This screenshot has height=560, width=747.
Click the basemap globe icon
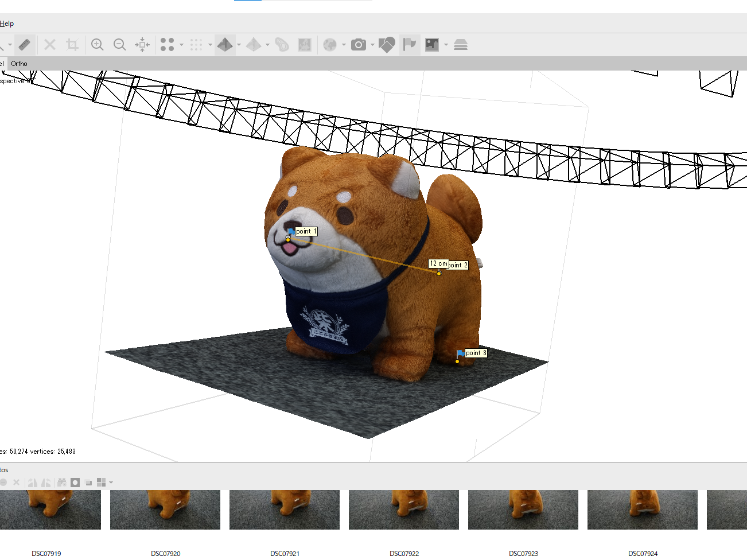pos(330,45)
